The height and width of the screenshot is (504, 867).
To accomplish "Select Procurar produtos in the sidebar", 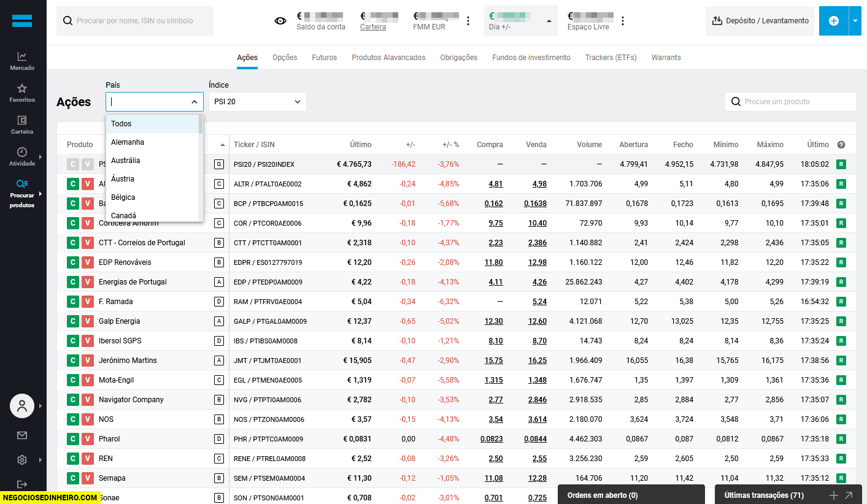I will pyautogui.click(x=22, y=194).
